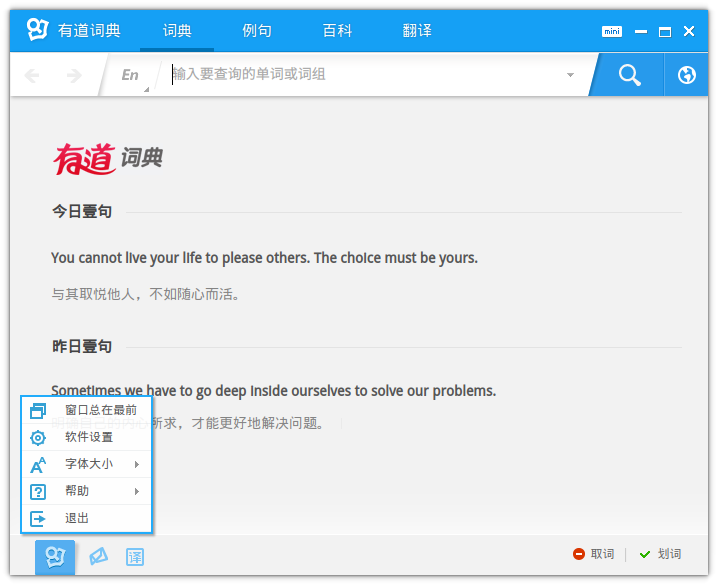718x585 pixels.
Task: Click the highlighted Youdao main menu button
Action: [55, 557]
